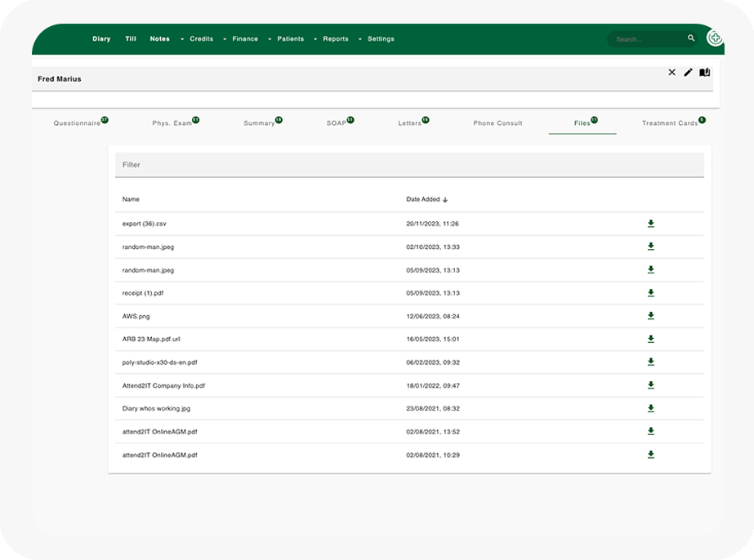Click date 23/08/2021, 08:32
The height and width of the screenshot is (560, 754).
pyautogui.click(x=433, y=409)
